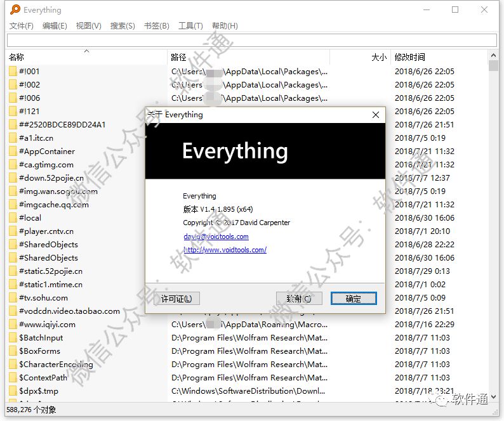
Task: Click the $CharacterEncoding folder name
Action: tap(56, 365)
